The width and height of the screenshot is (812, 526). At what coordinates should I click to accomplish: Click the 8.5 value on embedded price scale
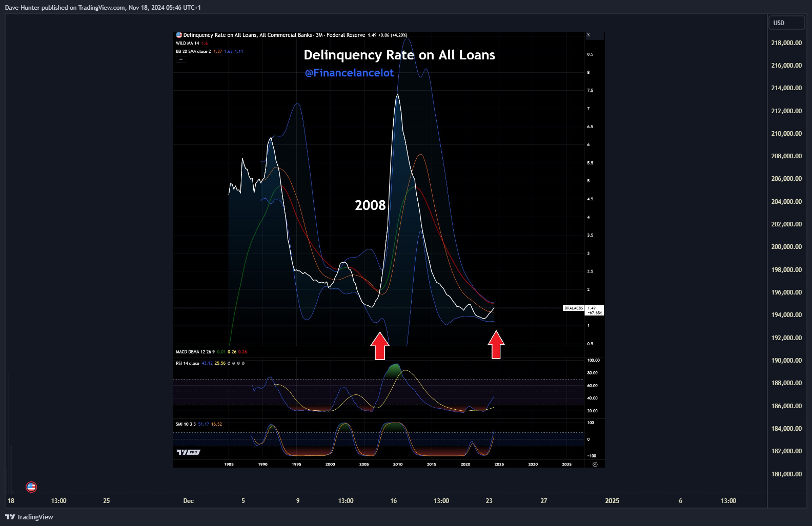point(590,54)
